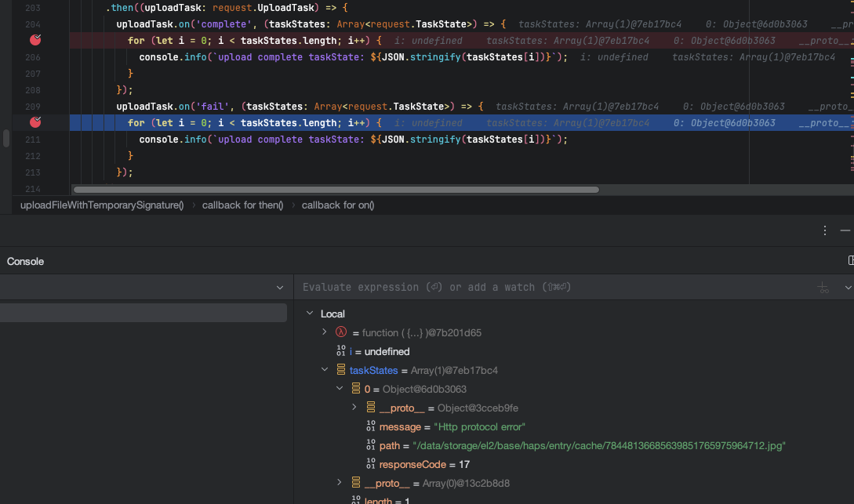Open evaluate expression history dropdown

click(847, 288)
